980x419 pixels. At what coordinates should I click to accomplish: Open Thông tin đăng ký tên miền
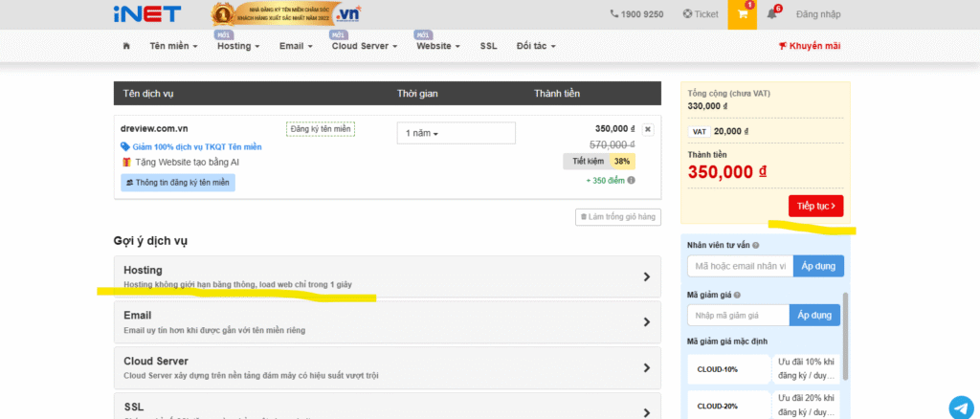click(177, 183)
